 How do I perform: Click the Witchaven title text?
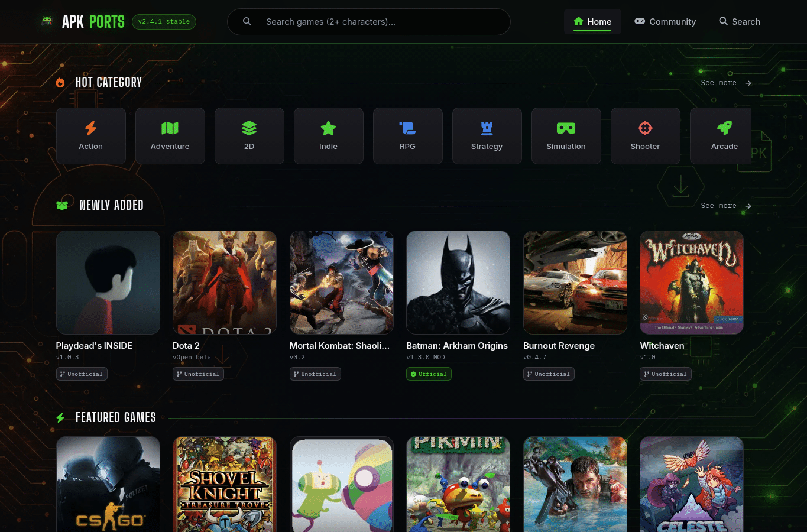662,346
